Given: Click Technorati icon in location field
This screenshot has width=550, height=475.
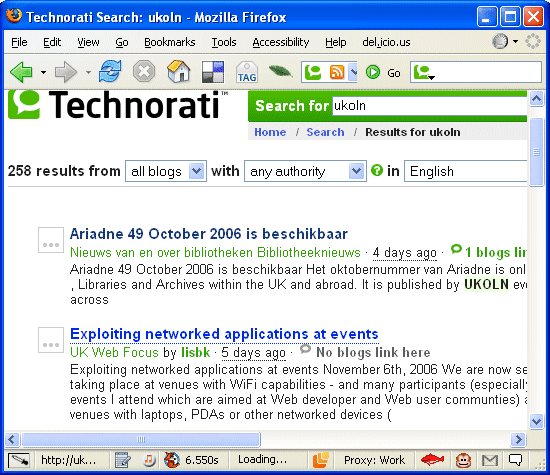Looking at the screenshot, I should click(x=313, y=72).
